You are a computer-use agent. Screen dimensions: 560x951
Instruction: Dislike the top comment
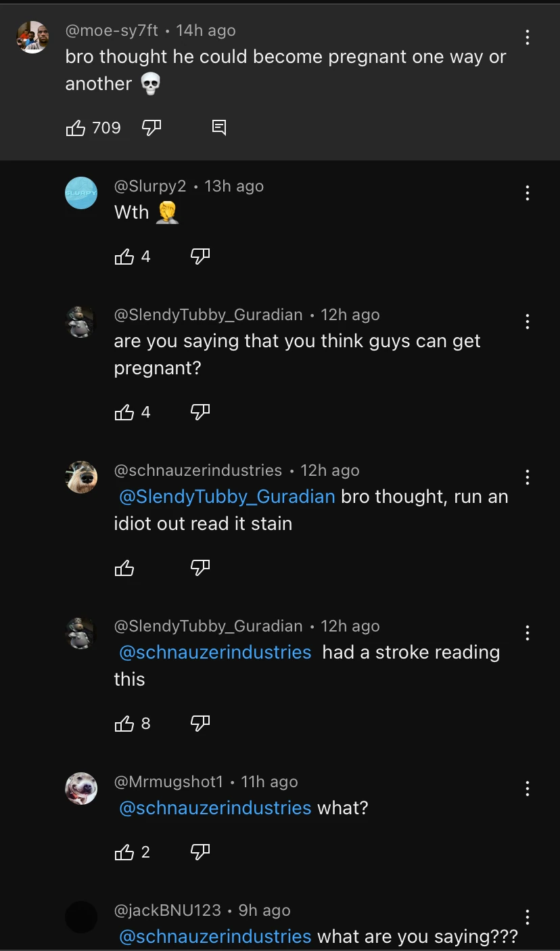(151, 127)
